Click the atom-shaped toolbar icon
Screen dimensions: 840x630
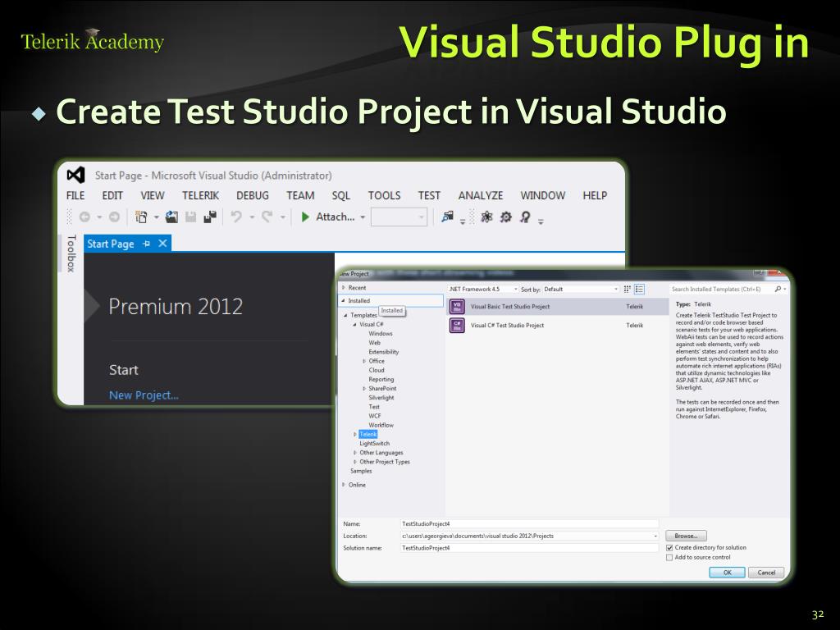pos(486,217)
